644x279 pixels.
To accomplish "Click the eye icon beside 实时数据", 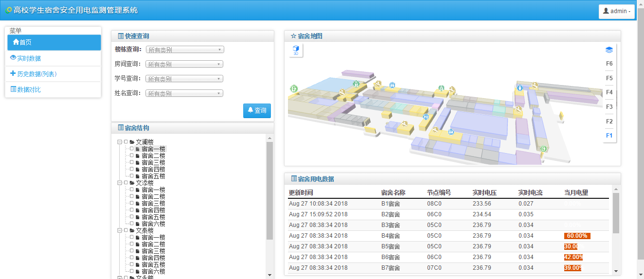I will pos(13,58).
